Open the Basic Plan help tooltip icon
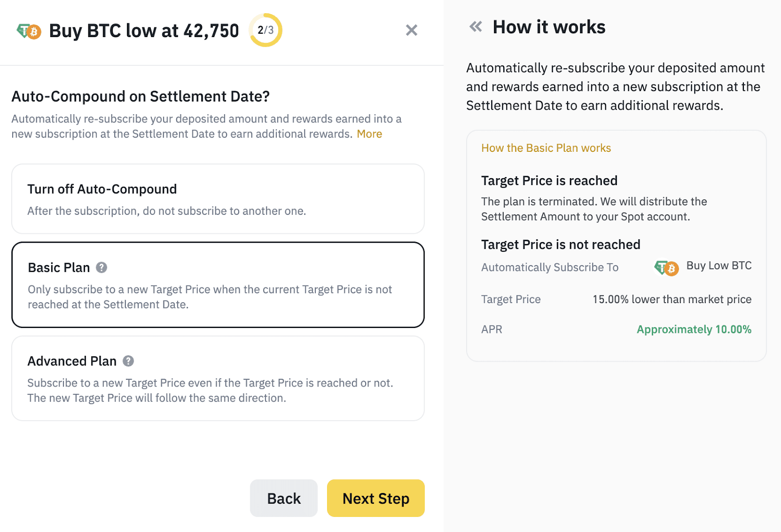 (x=102, y=267)
